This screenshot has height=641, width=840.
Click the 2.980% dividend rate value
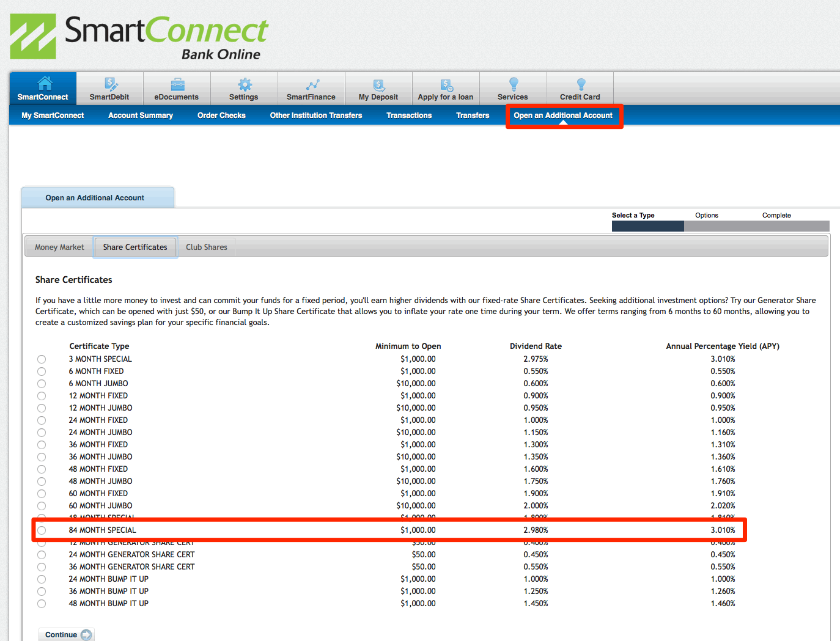(x=536, y=530)
